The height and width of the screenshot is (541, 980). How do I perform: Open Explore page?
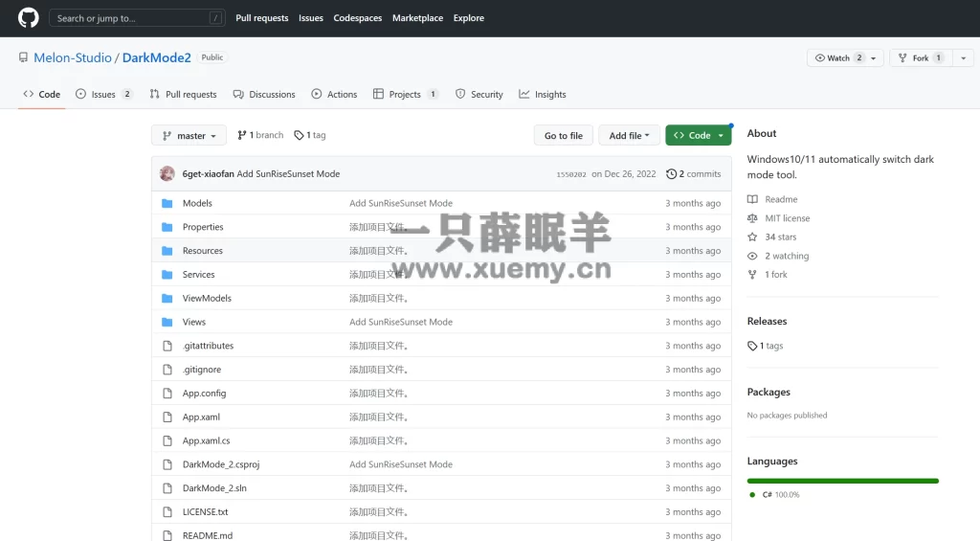(x=469, y=18)
